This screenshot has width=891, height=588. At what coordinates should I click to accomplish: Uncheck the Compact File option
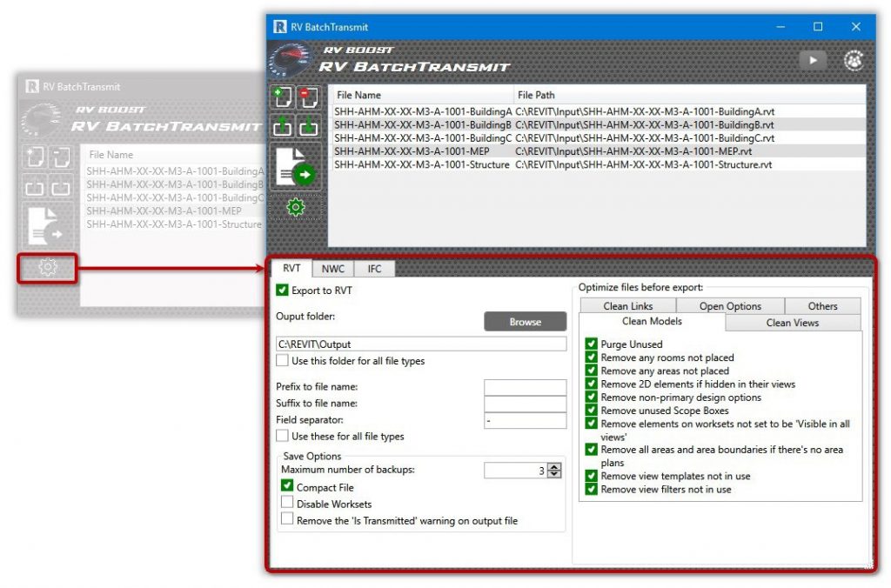287,486
